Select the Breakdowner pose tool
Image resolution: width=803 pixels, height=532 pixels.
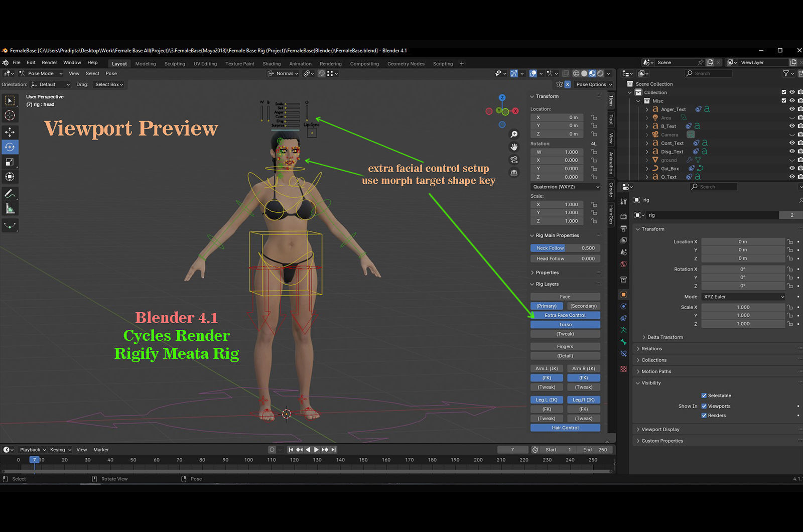(x=10, y=226)
